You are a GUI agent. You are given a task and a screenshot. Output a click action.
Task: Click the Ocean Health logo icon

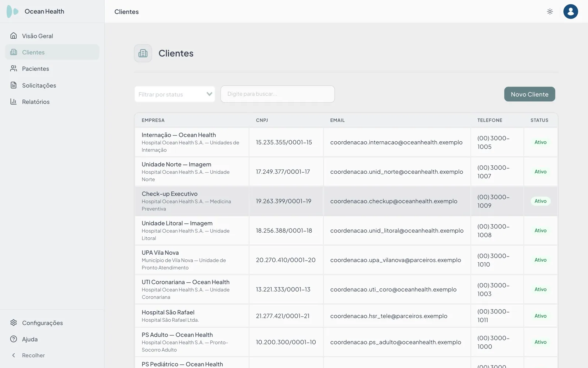(12, 11)
